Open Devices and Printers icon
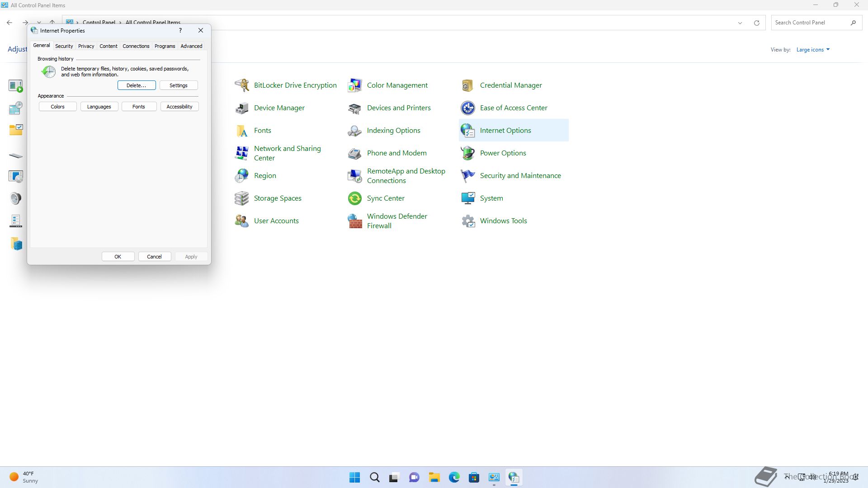 (x=355, y=108)
